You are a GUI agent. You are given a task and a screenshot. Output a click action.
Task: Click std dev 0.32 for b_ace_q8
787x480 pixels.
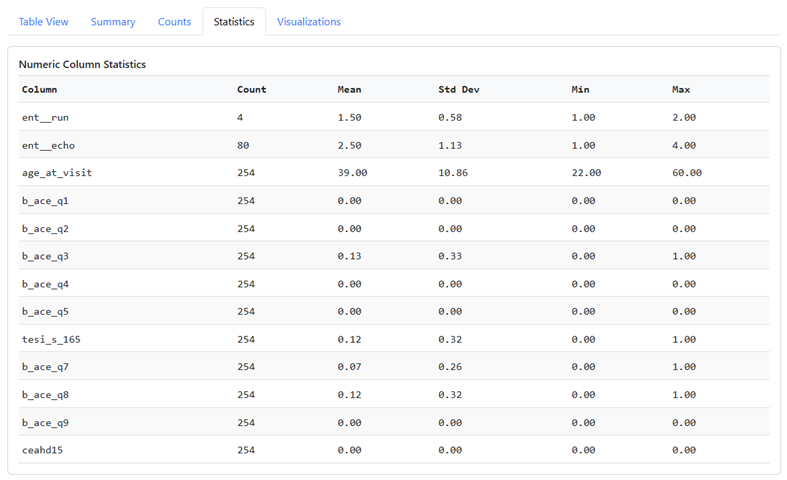(450, 395)
